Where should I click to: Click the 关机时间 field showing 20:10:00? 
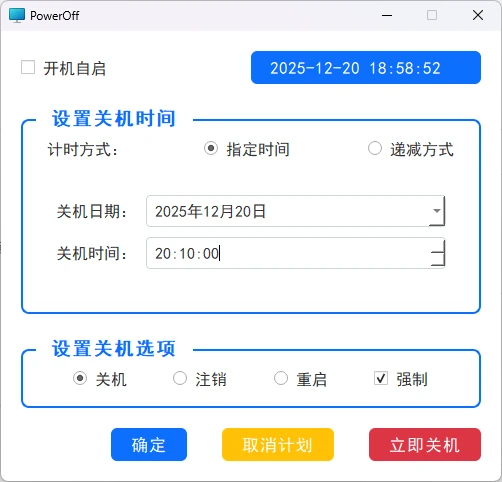tap(295, 253)
